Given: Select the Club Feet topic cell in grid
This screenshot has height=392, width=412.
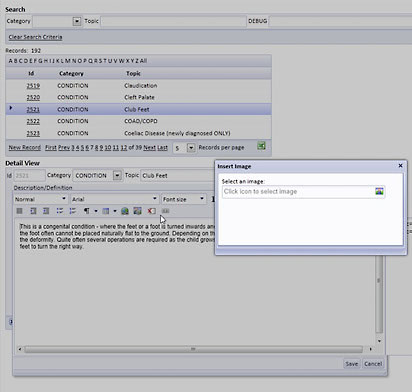Looking at the screenshot, I should pyautogui.click(x=137, y=109).
